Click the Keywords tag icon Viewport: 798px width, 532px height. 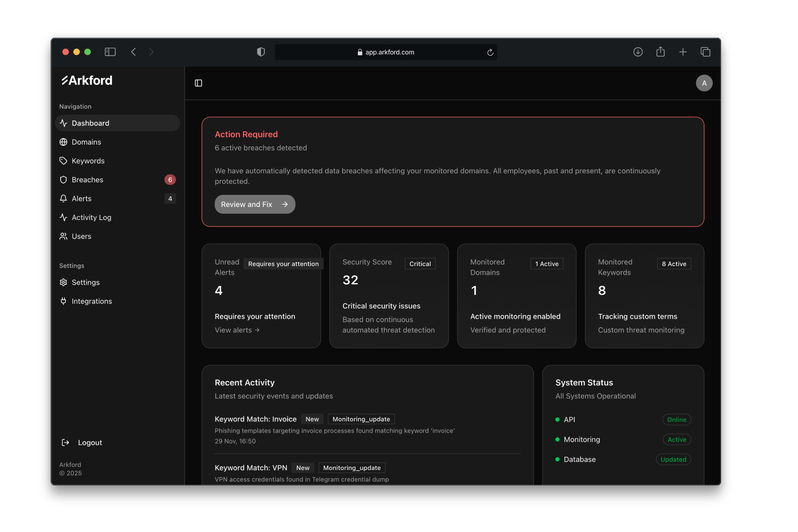pyautogui.click(x=63, y=161)
